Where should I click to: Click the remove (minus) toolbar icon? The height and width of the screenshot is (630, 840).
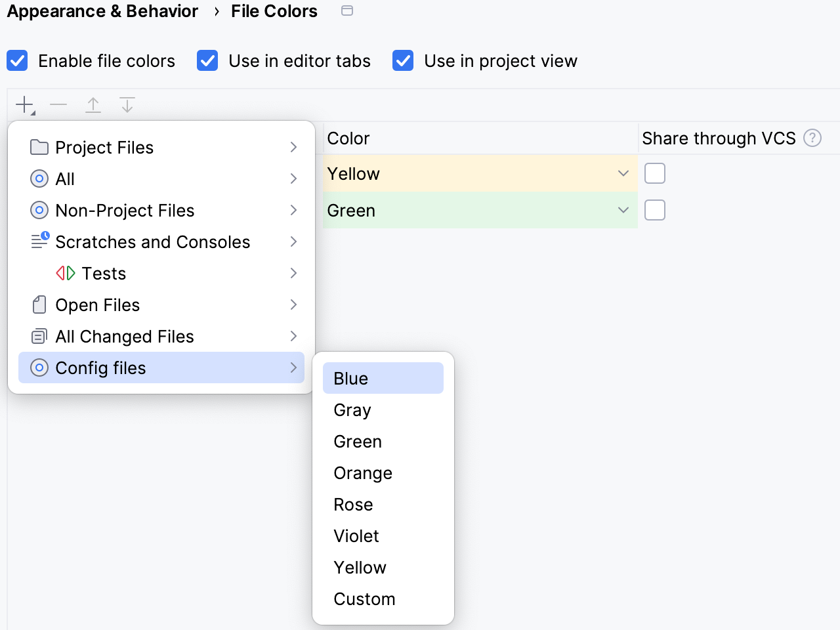point(58,105)
